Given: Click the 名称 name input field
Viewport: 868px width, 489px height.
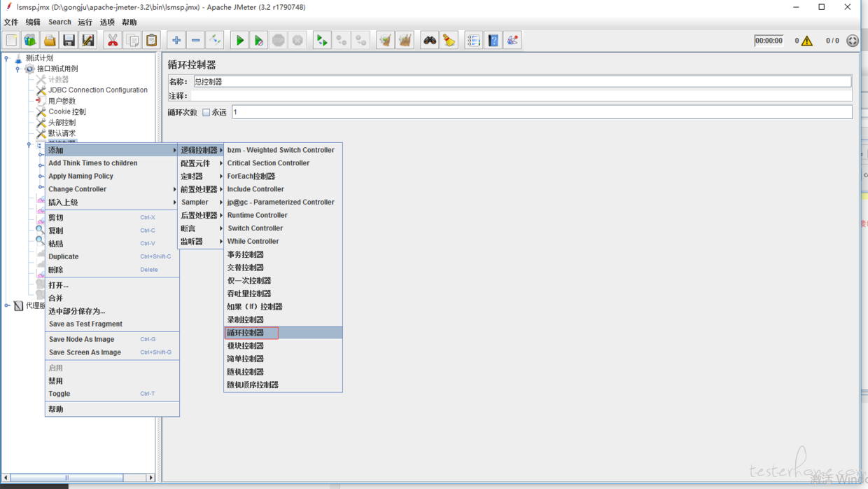Looking at the screenshot, I should coord(522,82).
